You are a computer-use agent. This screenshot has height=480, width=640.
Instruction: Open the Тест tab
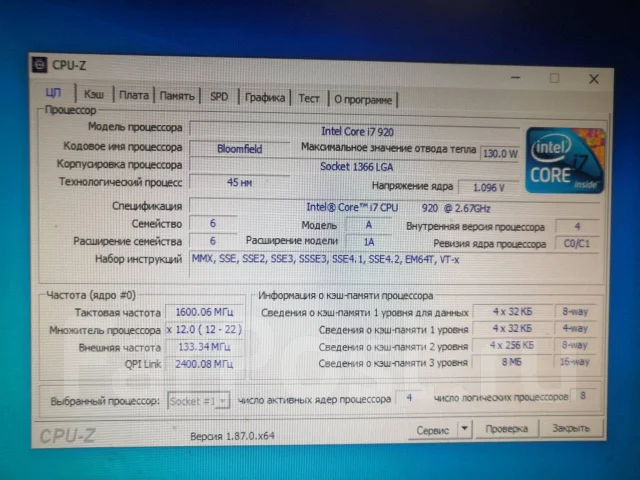click(309, 98)
